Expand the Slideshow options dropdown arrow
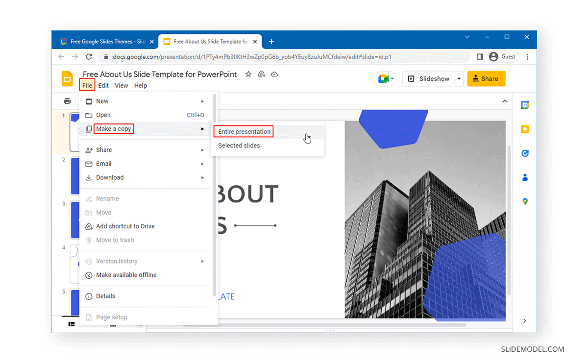Screen dimensions: 588x364 pyautogui.click(x=459, y=78)
